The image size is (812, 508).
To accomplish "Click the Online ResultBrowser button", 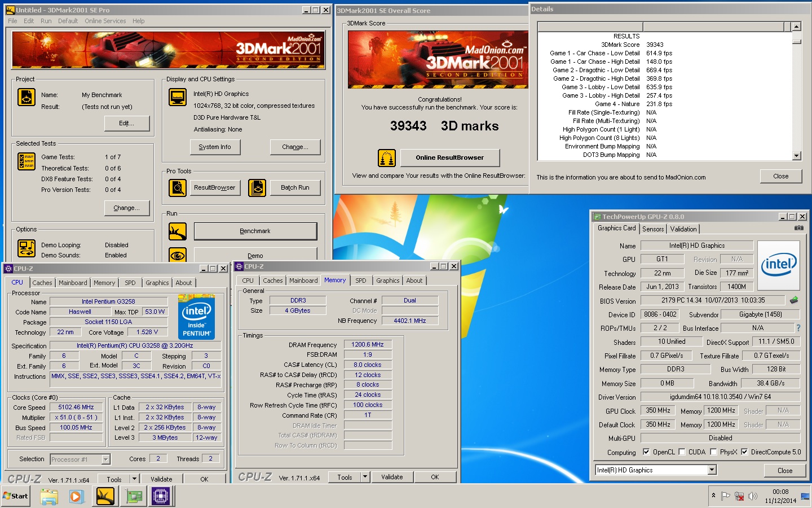I will click(450, 157).
